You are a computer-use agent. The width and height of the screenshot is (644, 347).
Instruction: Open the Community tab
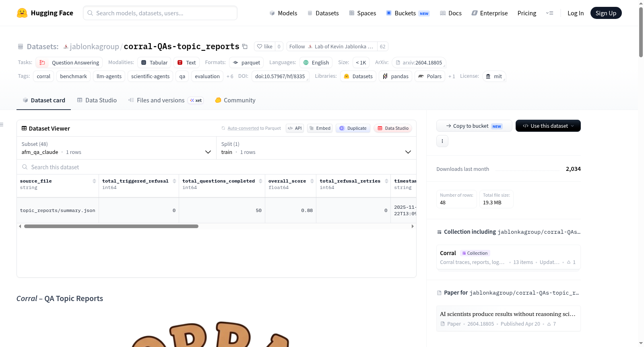[235, 100]
